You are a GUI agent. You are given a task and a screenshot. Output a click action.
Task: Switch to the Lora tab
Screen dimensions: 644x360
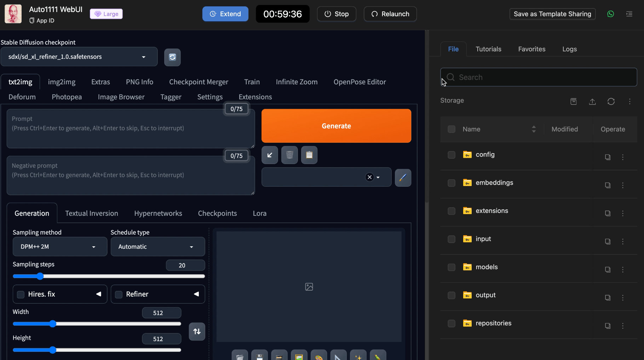point(259,213)
